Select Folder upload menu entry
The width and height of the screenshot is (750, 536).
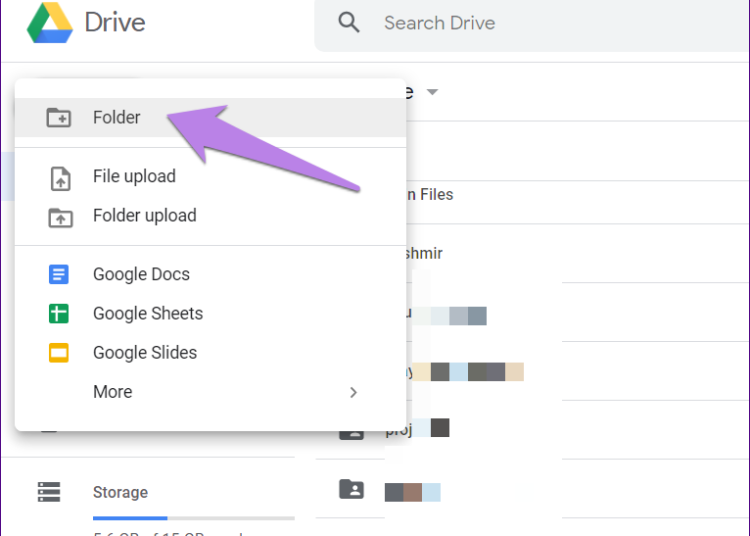(x=210, y=216)
